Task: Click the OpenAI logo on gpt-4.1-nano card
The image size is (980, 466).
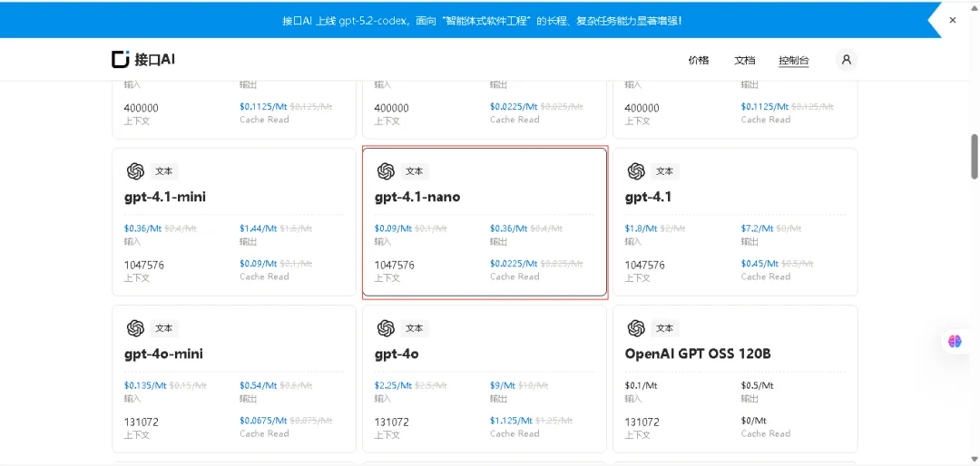Action: (386, 171)
